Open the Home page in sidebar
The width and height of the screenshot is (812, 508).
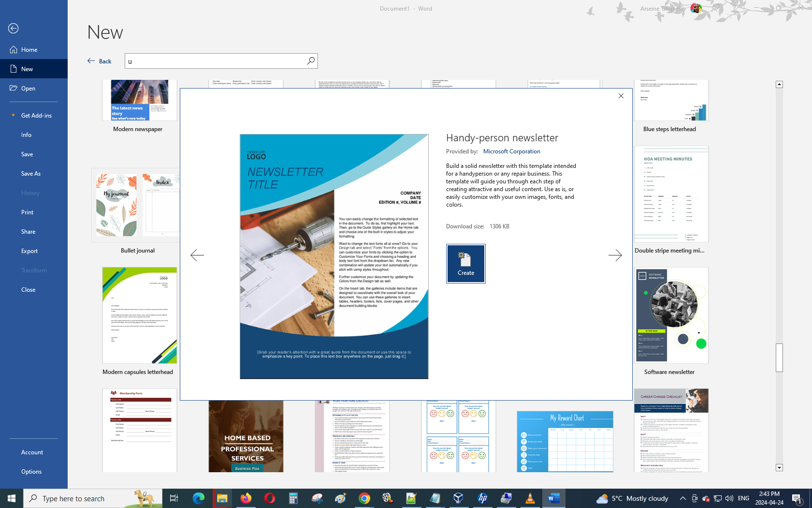(29, 50)
